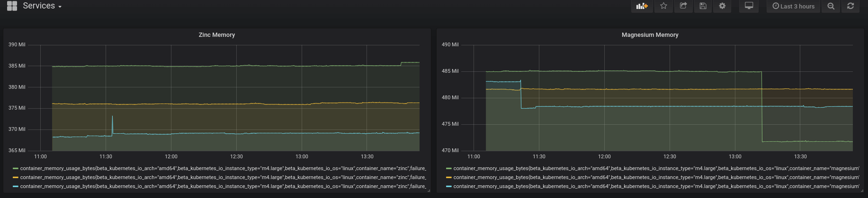Image resolution: width=868 pixels, height=198 pixels.
Task: Click cyan color swatch in Zinc legend
Action: click(x=16, y=187)
